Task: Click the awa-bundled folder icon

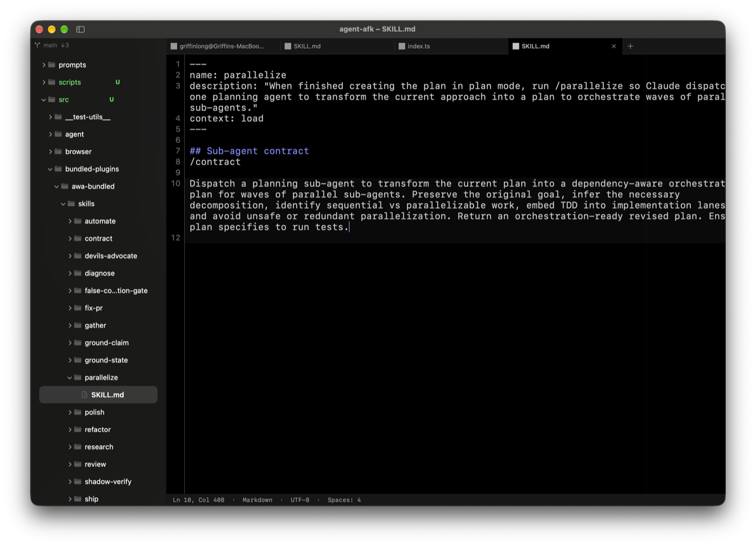Action: pos(65,186)
